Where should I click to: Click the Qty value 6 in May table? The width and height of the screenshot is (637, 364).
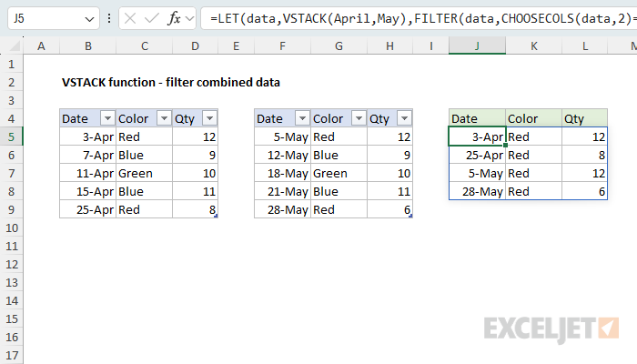coord(389,209)
